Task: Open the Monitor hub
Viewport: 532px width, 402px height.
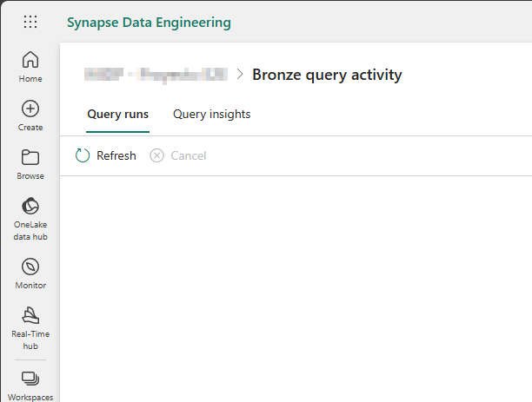Action: tap(30, 273)
